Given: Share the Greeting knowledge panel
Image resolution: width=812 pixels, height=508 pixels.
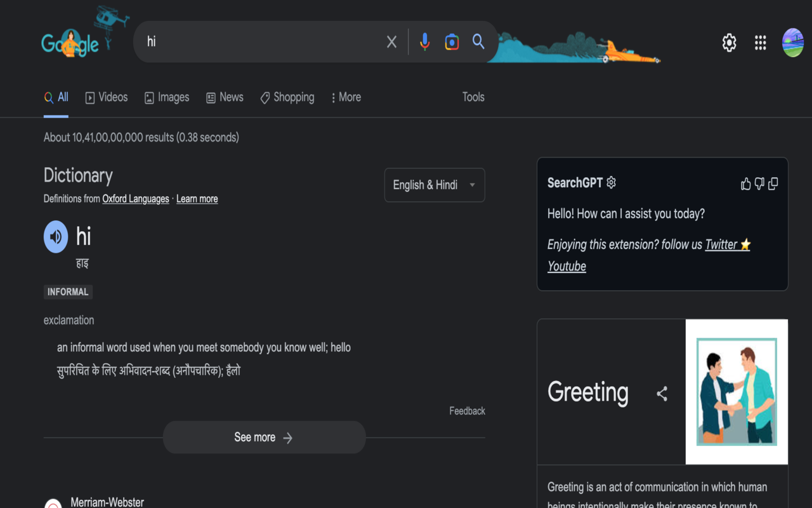Looking at the screenshot, I should coord(662,394).
